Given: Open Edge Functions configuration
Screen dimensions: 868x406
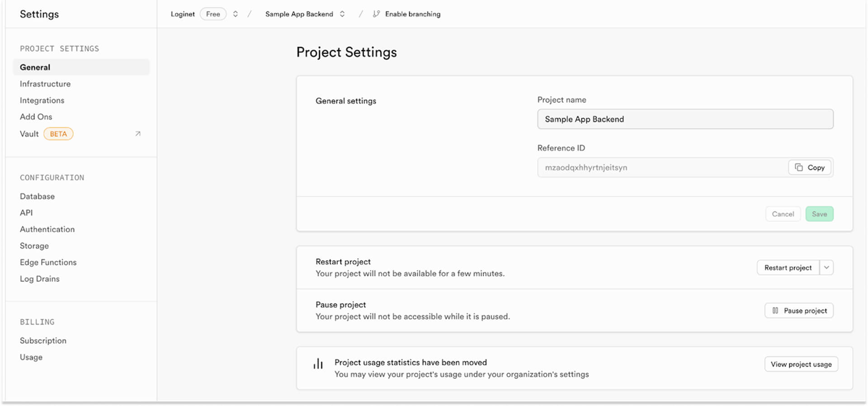Looking at the screenshot, I should [x=48, y=262].
